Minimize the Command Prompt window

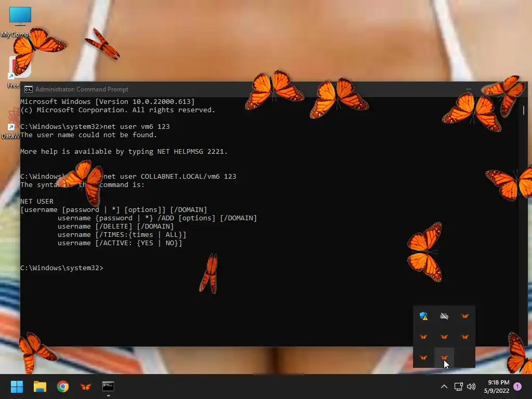pos(469,89)
